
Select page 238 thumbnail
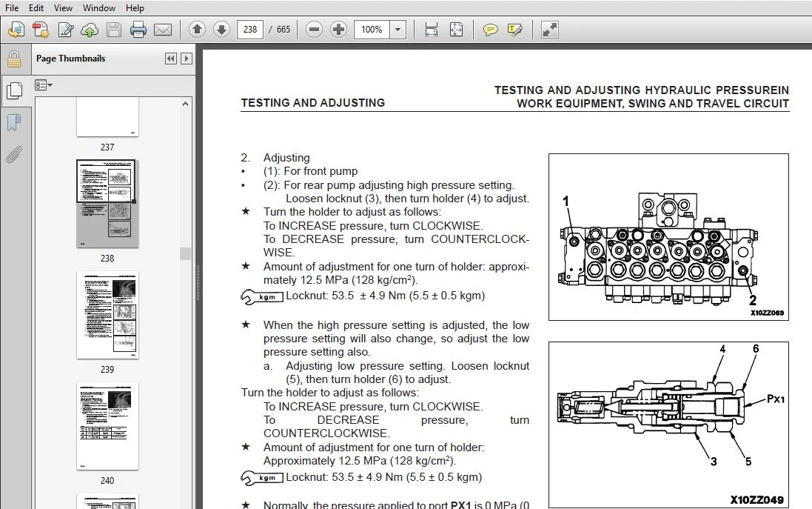(x=108, y=204)
